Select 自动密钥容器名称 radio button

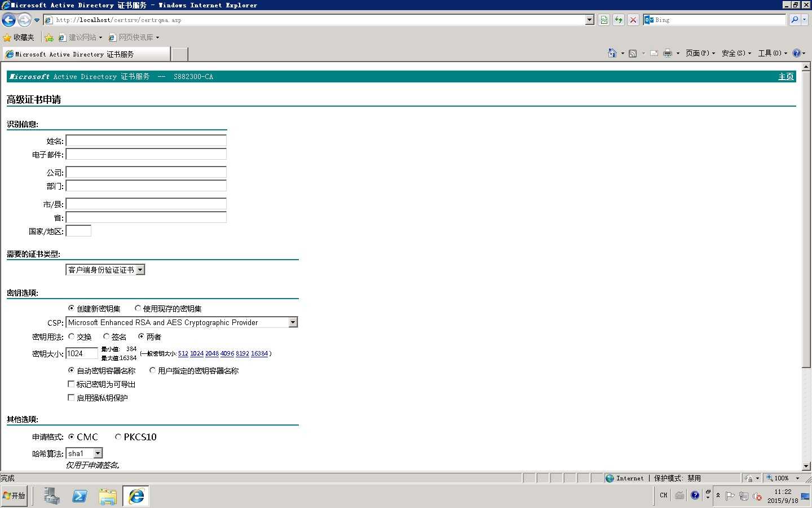tap(71, 370)
